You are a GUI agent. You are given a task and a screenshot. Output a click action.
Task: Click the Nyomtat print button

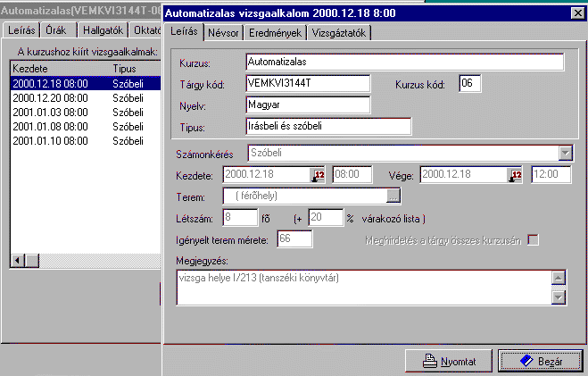[x=449, y=361]
